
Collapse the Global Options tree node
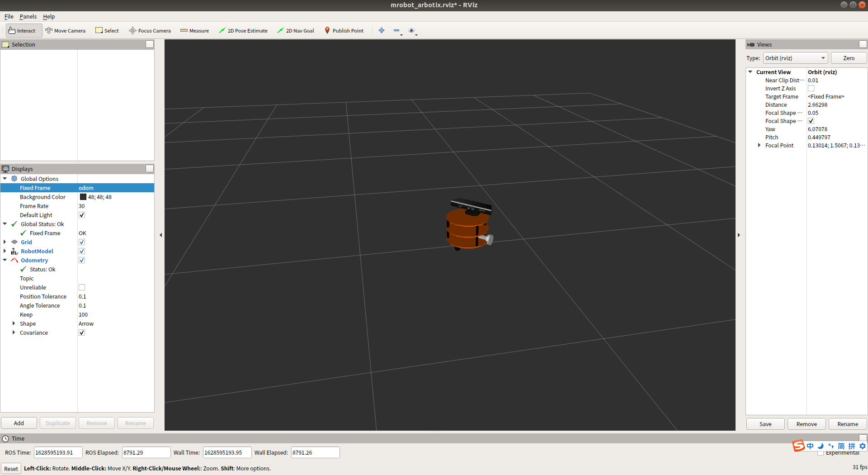pyautogui.click(x=5, y=179)
